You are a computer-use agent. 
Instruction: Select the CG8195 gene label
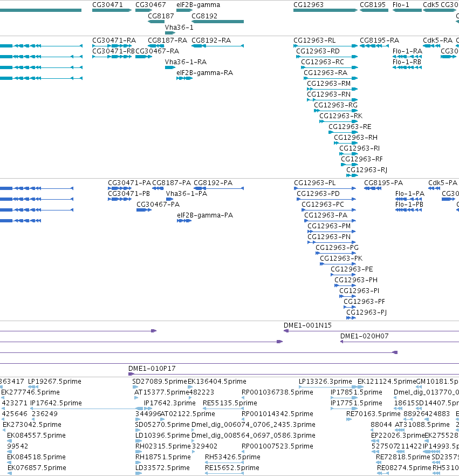click(x=373, y=5)
